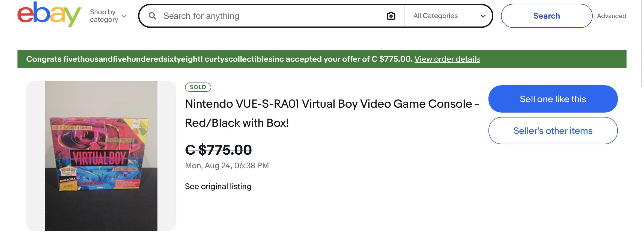Screen dimensions: 644x244
Task: Click the Sell one like this button
Action: coord(553,99)
